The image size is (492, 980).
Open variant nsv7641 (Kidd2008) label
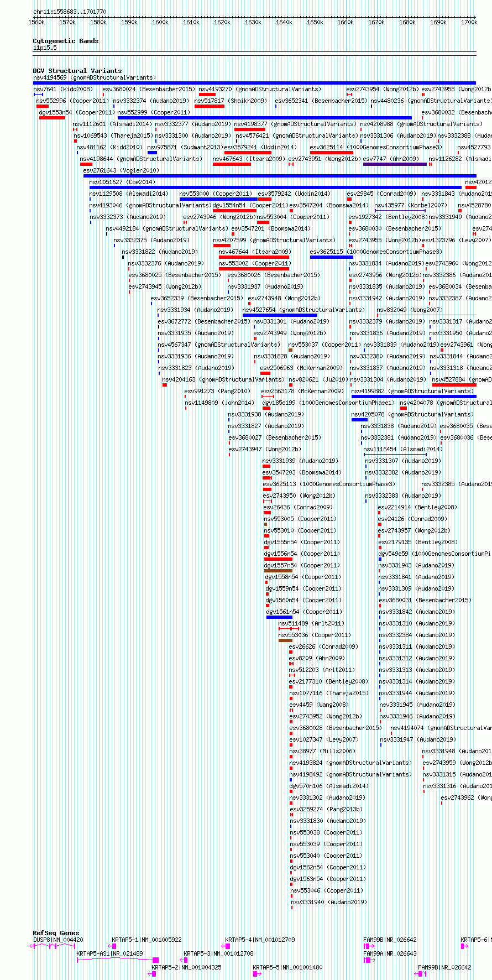[63, 89]
